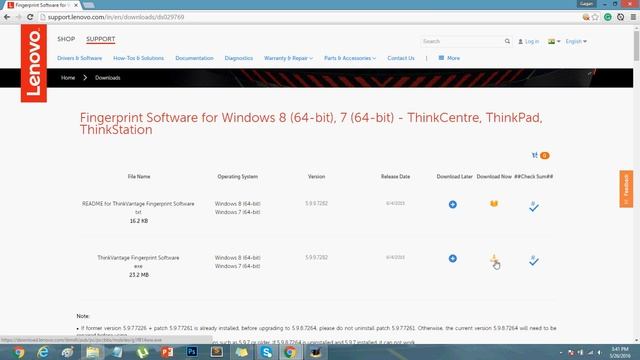Image resolution: width=640 pixels, height=360 pixels.
Task: Download README file now
Action: pyautogui.click(x=494, y=203)
